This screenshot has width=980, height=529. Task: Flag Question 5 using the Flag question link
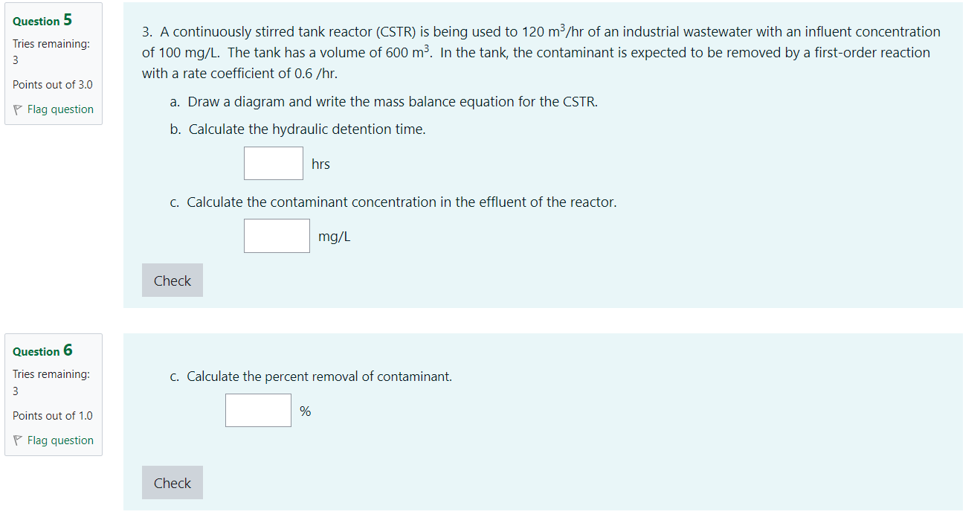tap(59, 109)
